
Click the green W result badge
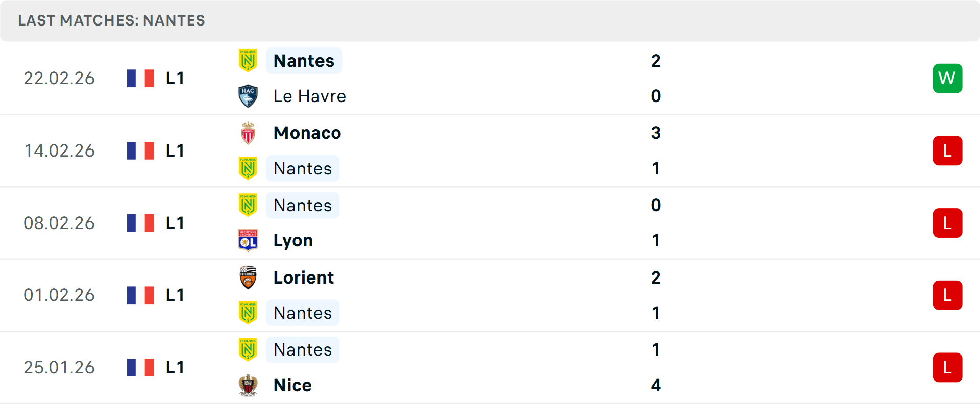point(947,79)
